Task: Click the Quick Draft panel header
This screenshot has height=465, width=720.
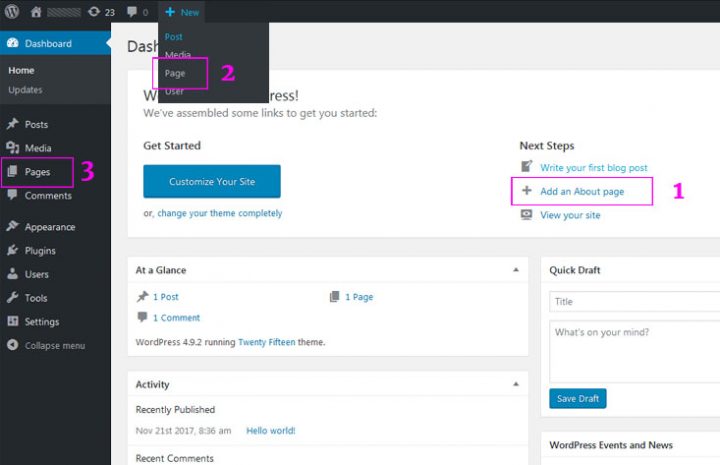Action: [x=630, y=270]
